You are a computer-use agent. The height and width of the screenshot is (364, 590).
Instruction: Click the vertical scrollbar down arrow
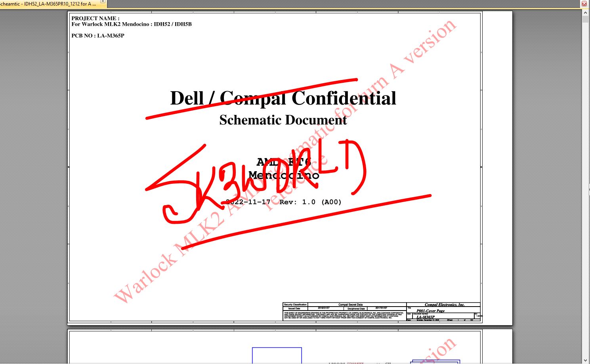click(x=585, y=360)
